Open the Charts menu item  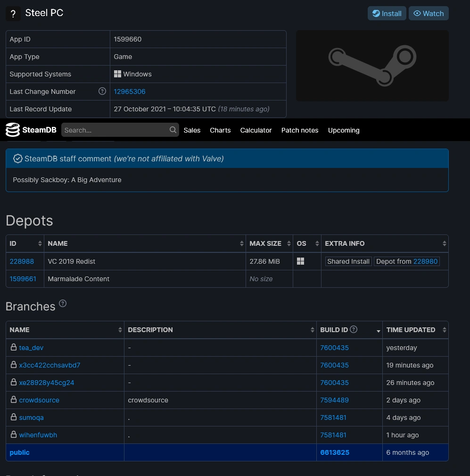[x=220, y=130]
